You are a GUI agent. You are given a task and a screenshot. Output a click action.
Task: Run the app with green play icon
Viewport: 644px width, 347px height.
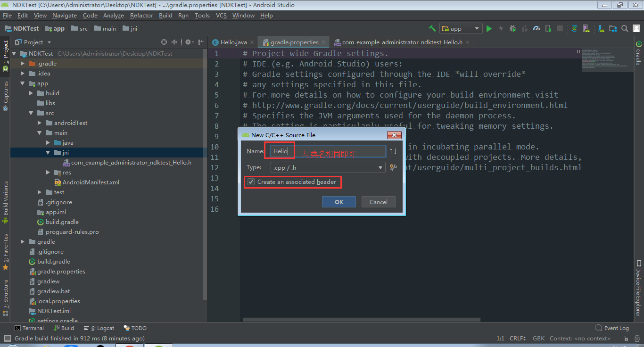tap(489, 28)
